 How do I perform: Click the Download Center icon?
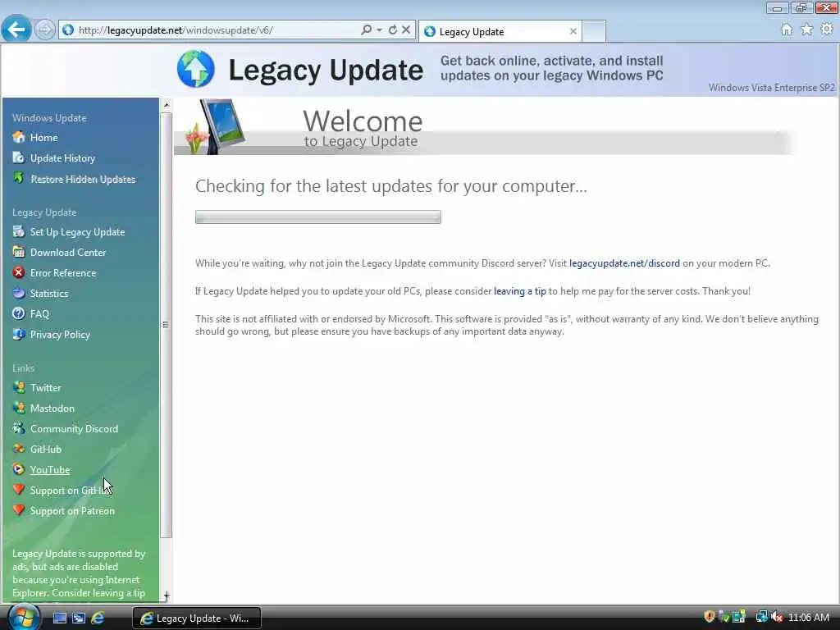point(19,252)
